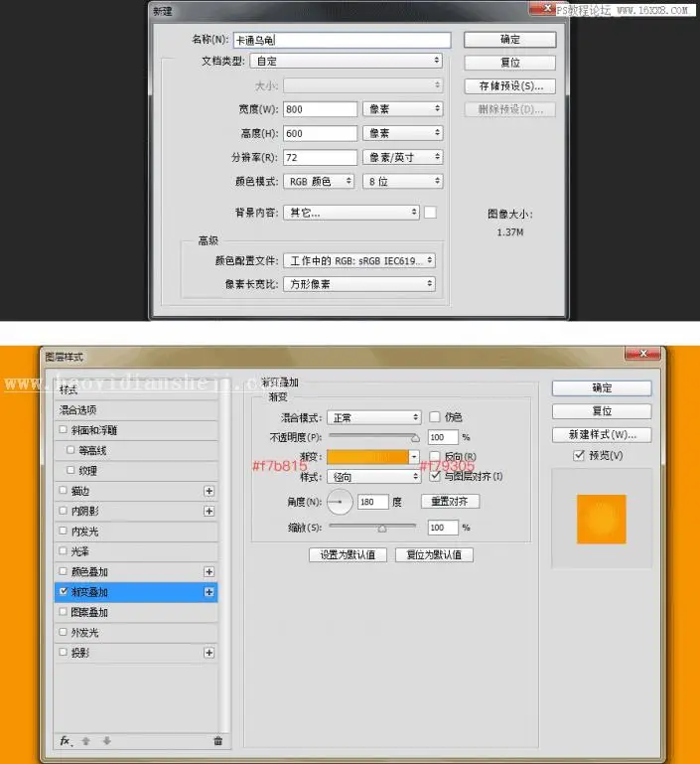Screen dimensions: 700x764
Task: Add another 颜色叠加 effect with plus icon
Action: (209, 571)
